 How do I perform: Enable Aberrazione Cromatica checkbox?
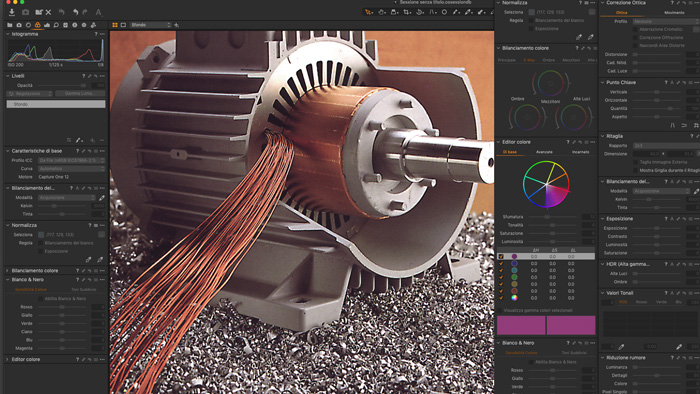tap(635, 29)
